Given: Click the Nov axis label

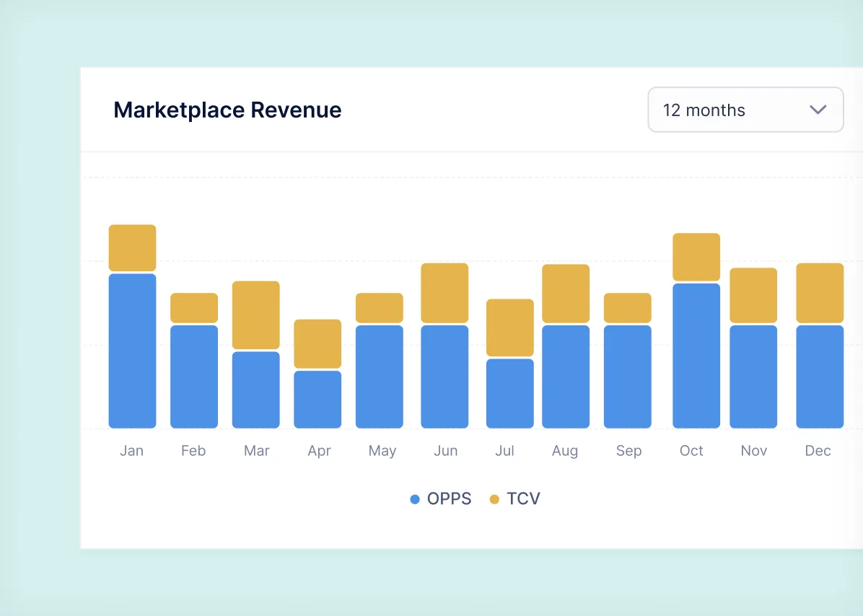Looking at the screenshot, I should coord(753,451).
